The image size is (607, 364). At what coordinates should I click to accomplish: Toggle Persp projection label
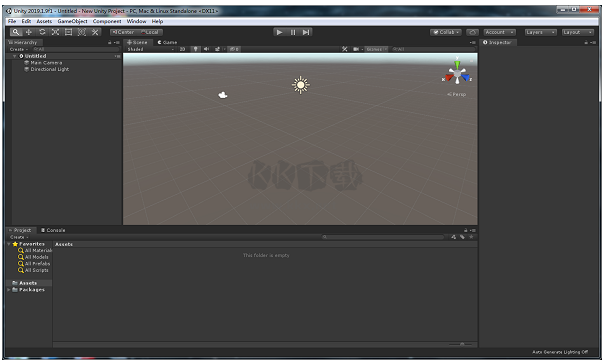click(x=457, y=94)
